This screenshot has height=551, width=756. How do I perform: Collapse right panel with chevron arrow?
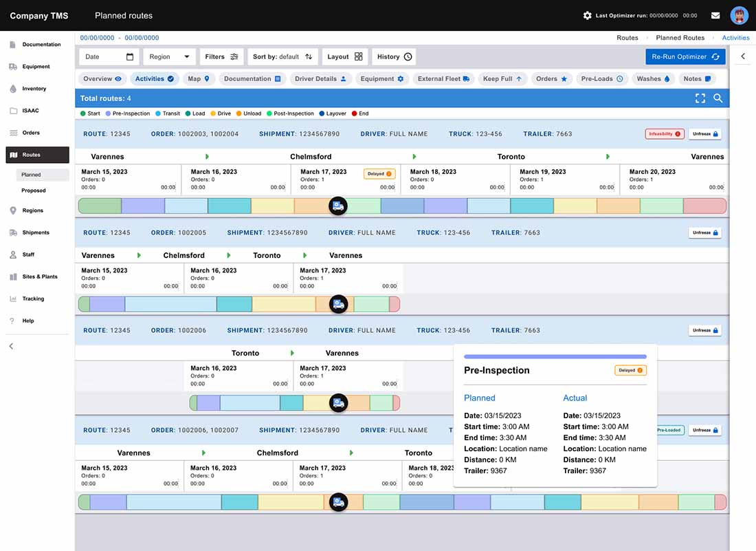point(743,56)
